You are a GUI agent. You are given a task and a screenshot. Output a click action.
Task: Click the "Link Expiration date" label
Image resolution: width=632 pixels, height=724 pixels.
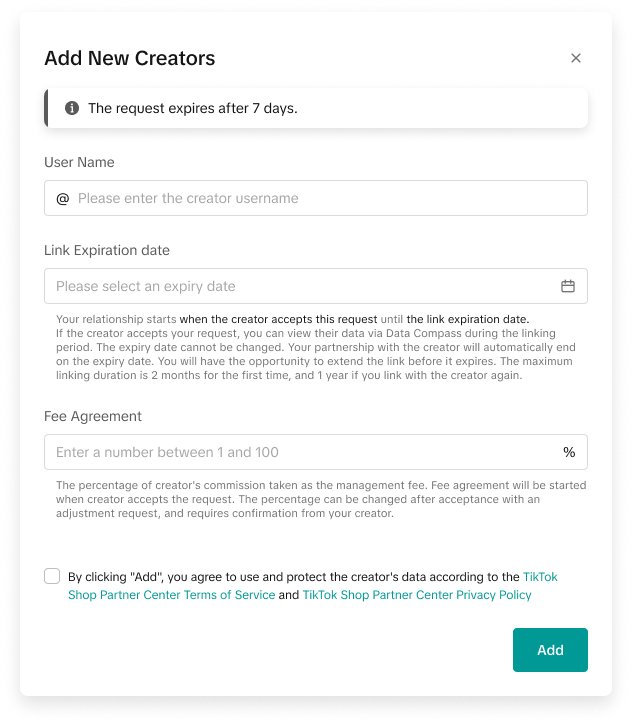click(107, 250)
